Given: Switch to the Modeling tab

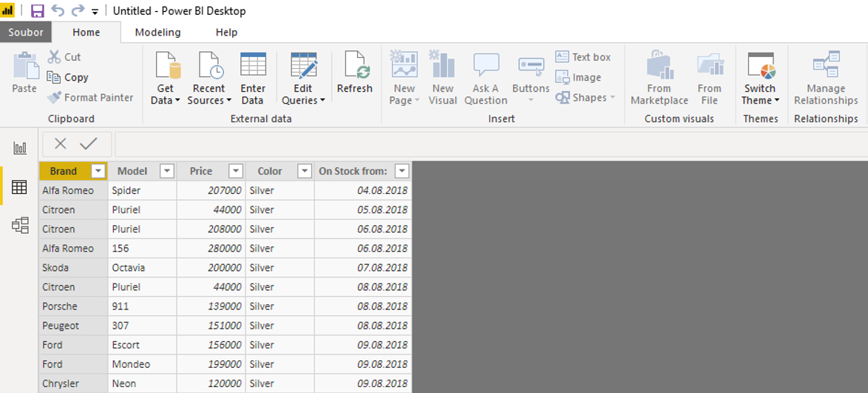Looking at the screenshot, I should tap(157, 32).
